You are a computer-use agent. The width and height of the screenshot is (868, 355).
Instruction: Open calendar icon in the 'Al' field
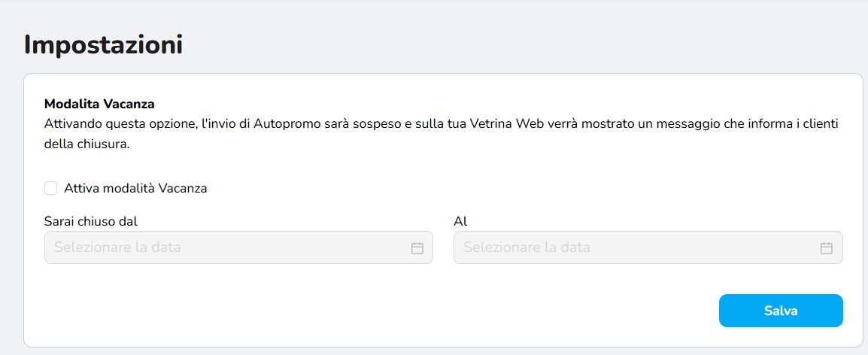[x=826, y=247]
